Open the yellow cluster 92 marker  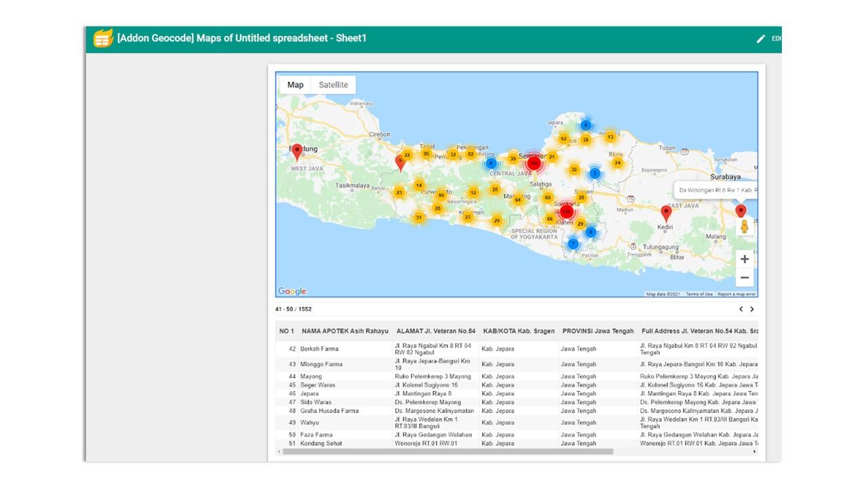tap(564, 139)
